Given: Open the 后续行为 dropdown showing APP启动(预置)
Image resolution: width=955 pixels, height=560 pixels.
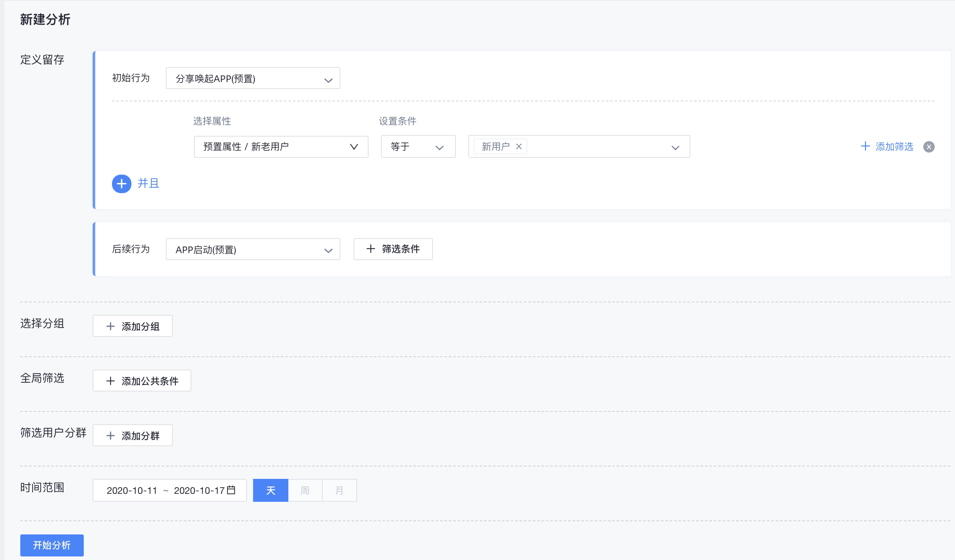Looking at the screenshot, I should pos(253,250).
